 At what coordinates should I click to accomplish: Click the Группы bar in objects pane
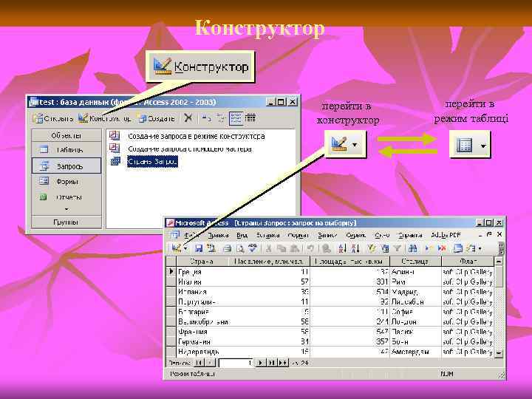point(66,222)
